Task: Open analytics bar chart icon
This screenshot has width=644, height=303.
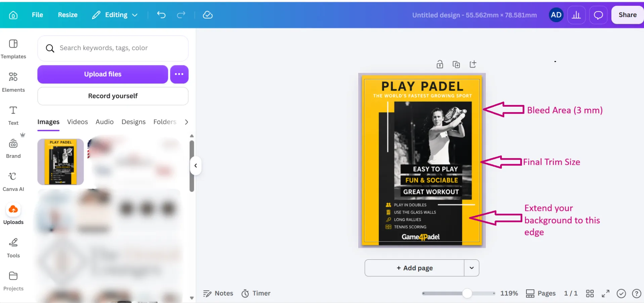Action: pos(576,15)
